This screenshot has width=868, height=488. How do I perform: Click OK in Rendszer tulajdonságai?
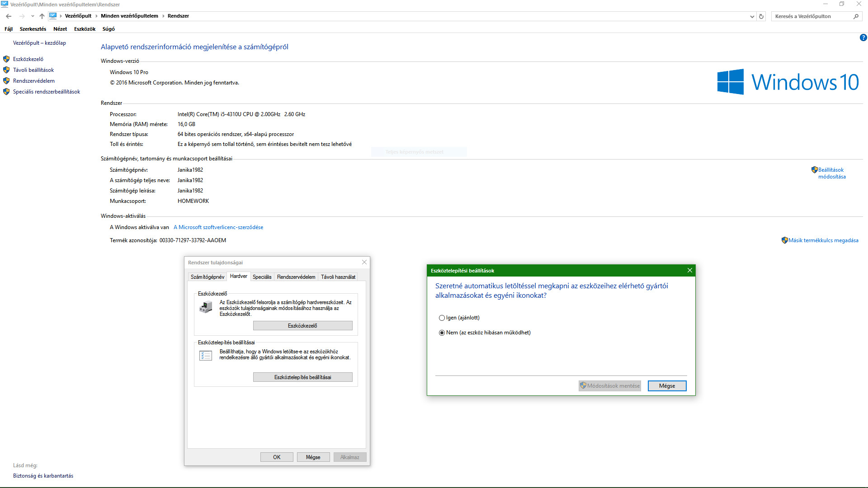pos(277,457)
